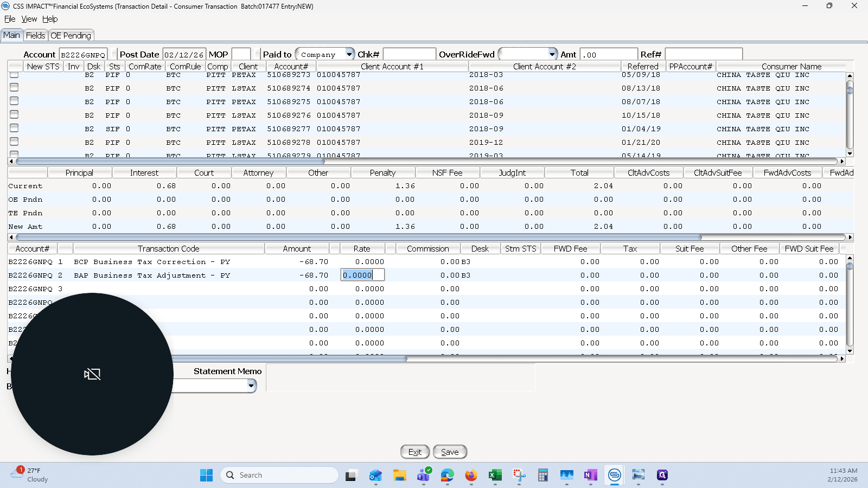The image size is (868, 488).
Task: Open Excel from the taskbar
Action: [495, 476]
